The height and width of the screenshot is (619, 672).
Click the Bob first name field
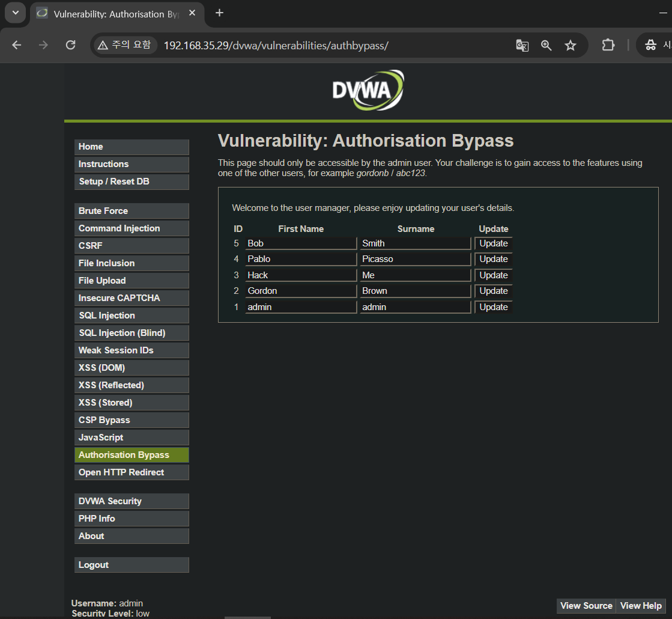[301, 243]
